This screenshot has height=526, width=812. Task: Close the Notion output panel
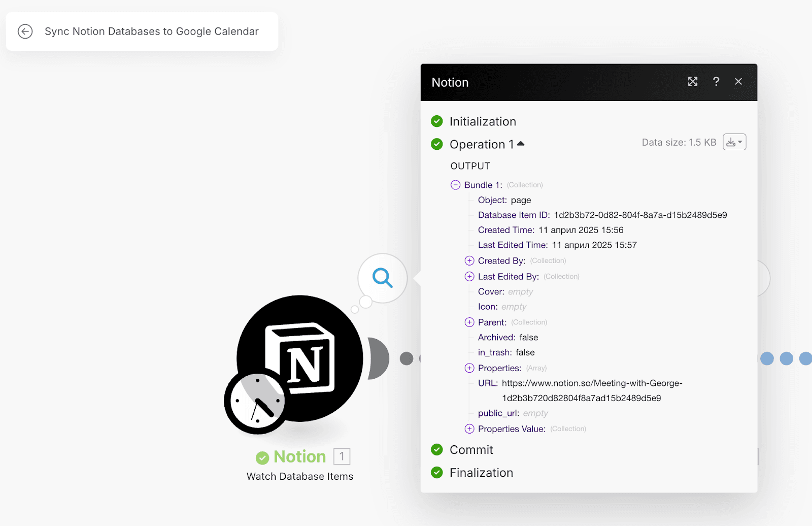pos(738,82)
